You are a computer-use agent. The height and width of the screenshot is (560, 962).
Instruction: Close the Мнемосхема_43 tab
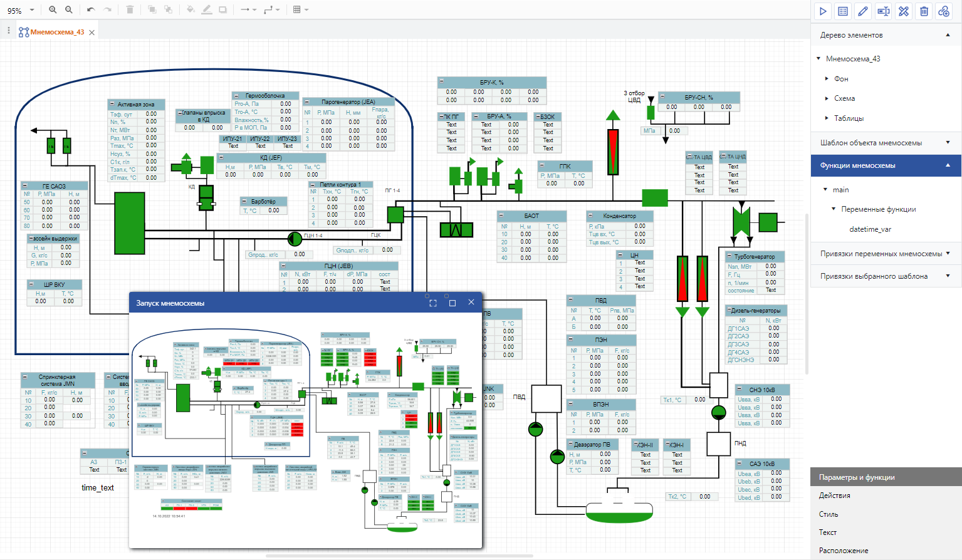coord(92,33)
